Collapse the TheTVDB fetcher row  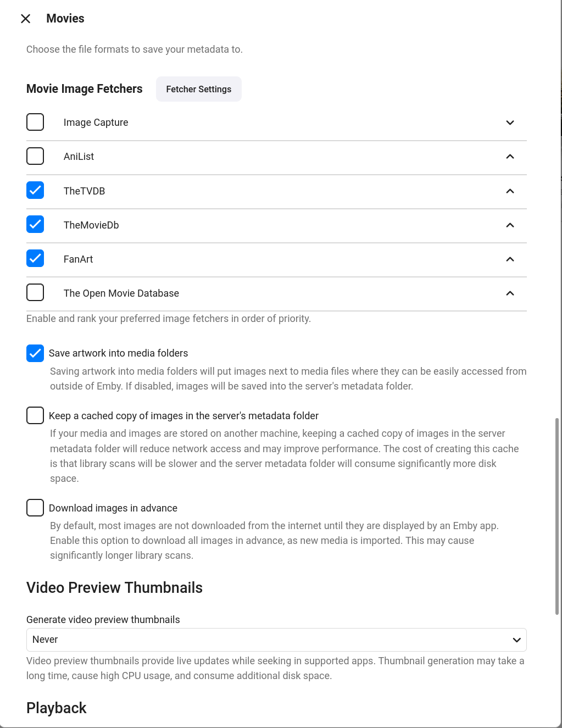510,191
